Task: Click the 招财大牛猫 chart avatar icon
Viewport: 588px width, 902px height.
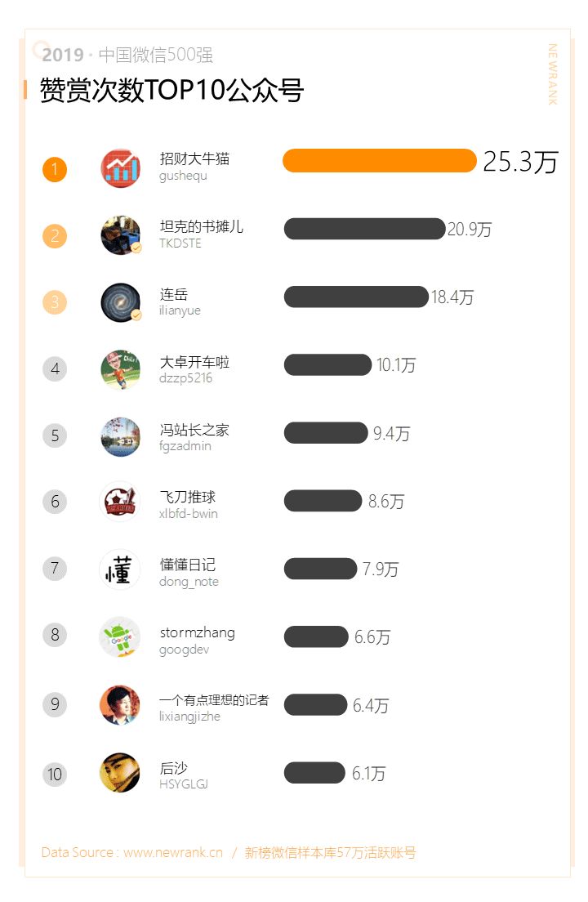Action: point(120,168)
